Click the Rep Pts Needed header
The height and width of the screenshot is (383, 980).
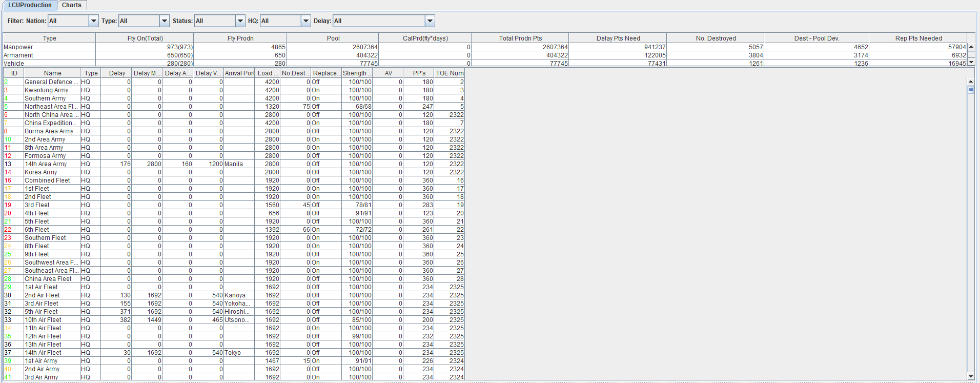click(x=918, y=38)
